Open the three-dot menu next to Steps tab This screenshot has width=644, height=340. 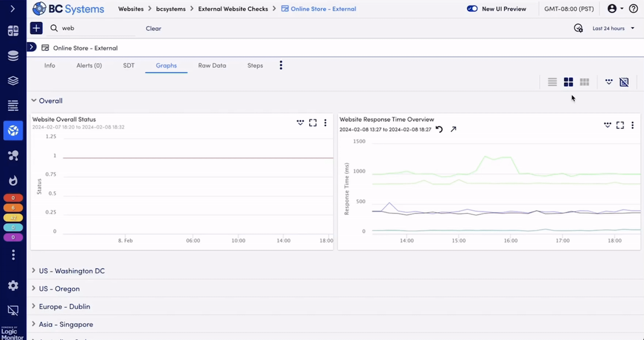pos(281,65)
